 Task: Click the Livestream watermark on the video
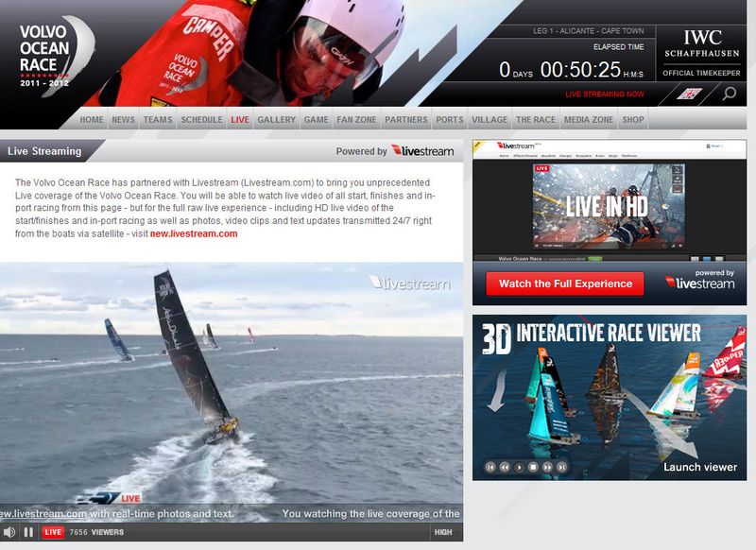[410, 283]
